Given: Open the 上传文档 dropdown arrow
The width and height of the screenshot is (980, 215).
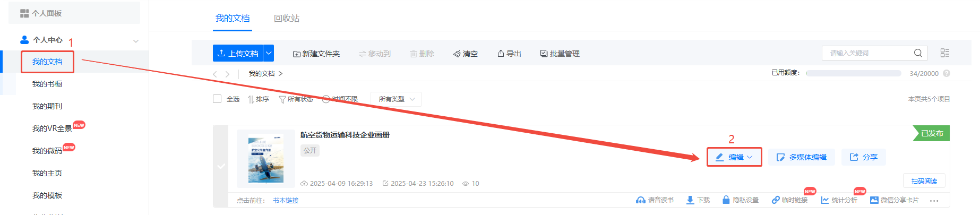Looking at the screenshot, I should coord(269,53).
